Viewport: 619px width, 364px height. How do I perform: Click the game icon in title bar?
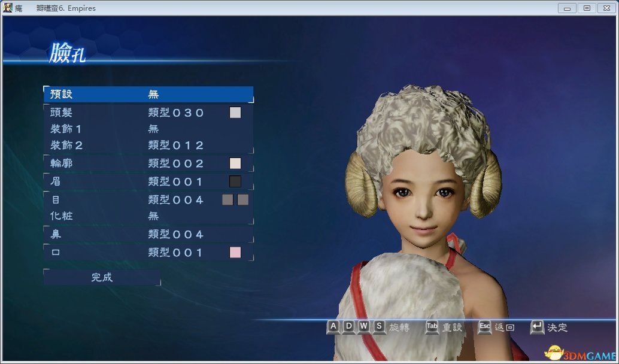(8, 8)
